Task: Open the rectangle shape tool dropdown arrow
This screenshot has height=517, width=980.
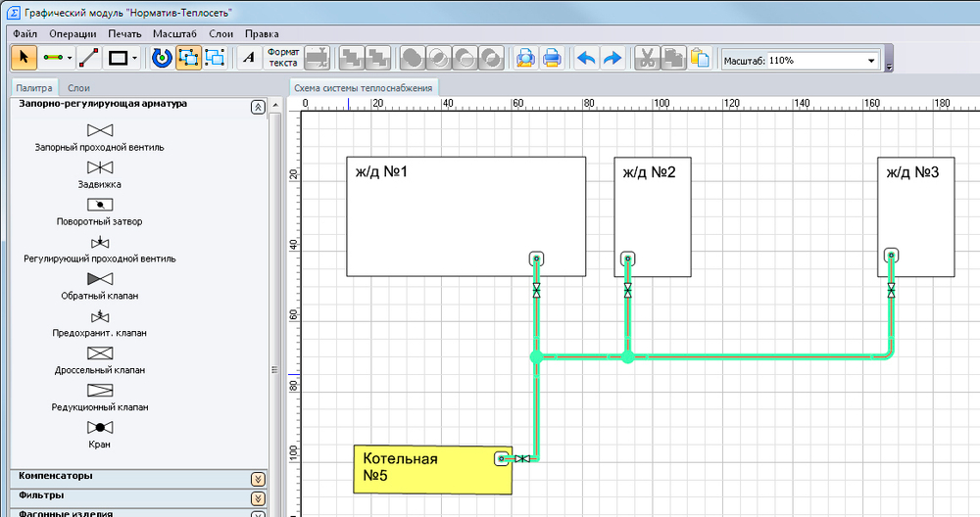Action: click(x=135, y=59)
